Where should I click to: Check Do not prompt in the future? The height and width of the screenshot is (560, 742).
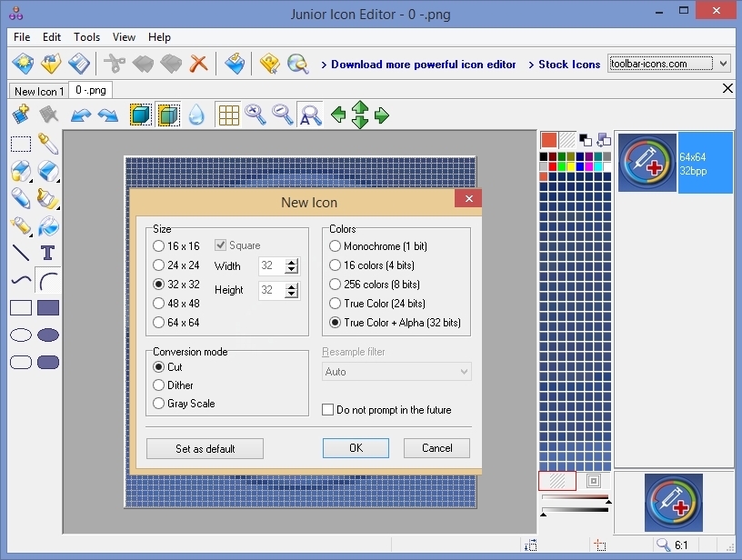(327, 409)
